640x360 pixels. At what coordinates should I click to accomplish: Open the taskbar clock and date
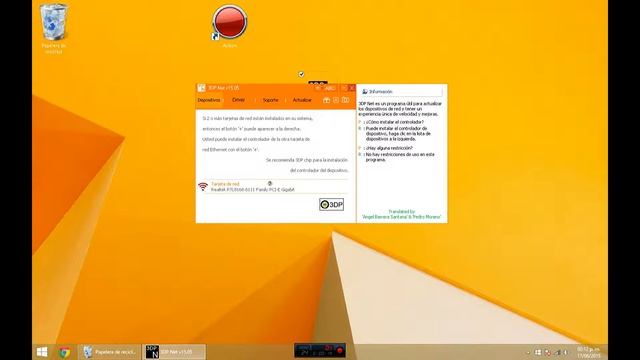coord(589,352)
